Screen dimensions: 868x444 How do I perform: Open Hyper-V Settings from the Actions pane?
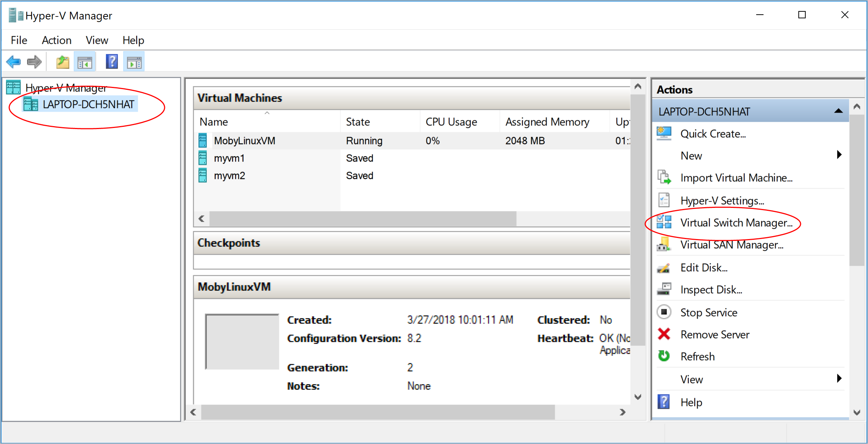click(721, 200)
